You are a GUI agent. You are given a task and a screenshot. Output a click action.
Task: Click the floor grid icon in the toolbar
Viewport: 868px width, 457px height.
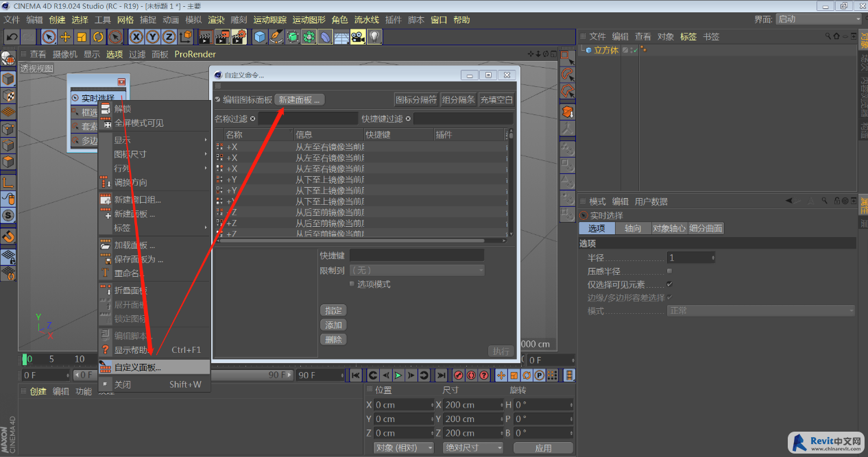(341, 36)
